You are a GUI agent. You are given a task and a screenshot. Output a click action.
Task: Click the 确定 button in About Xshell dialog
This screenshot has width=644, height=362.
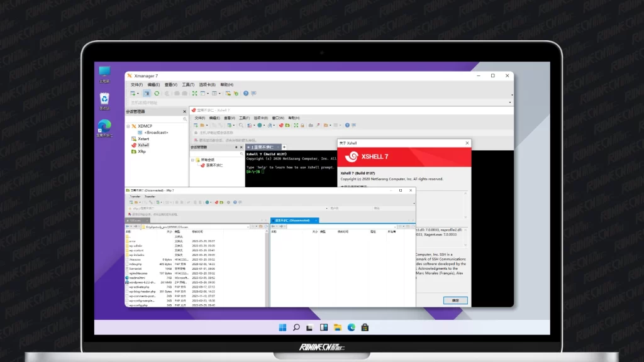point(455,300)
